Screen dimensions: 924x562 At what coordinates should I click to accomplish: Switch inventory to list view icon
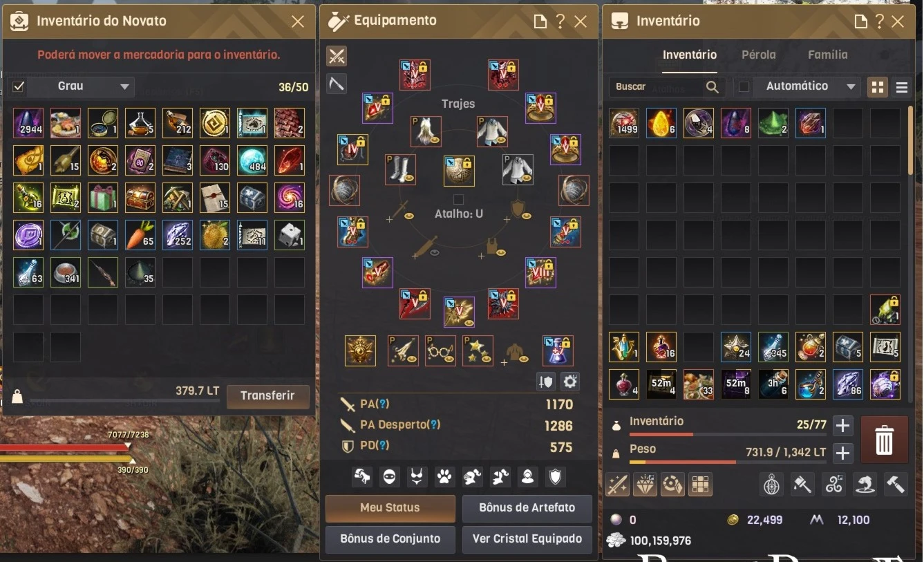[x=901, y=87]
